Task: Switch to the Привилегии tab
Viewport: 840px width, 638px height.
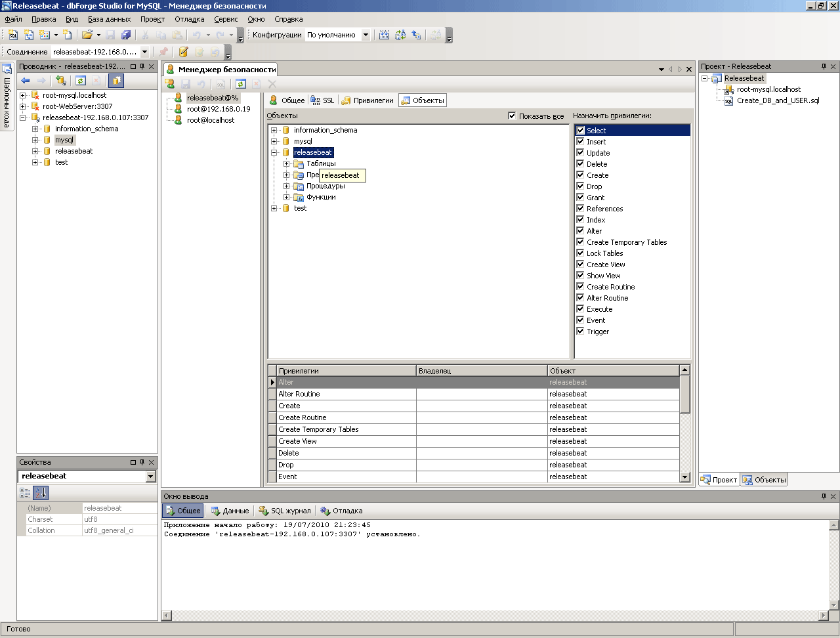Action: [x=367, y=100]
